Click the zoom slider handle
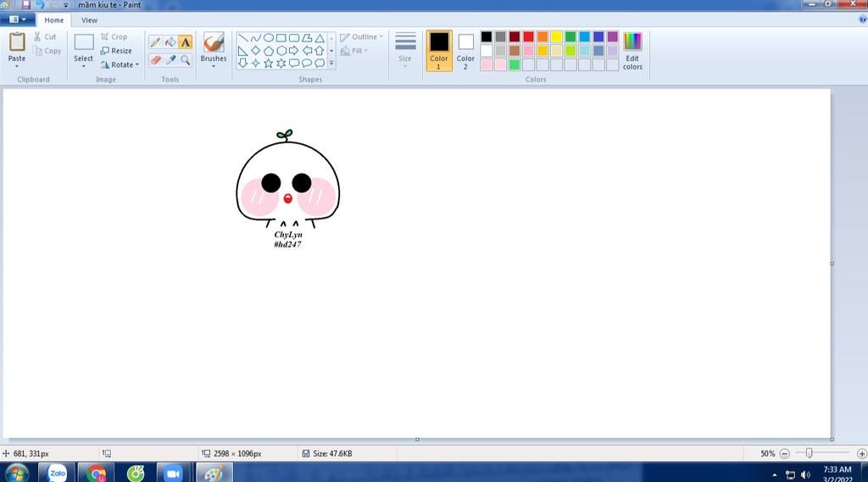The image size is (868, 482). [809, 453]
